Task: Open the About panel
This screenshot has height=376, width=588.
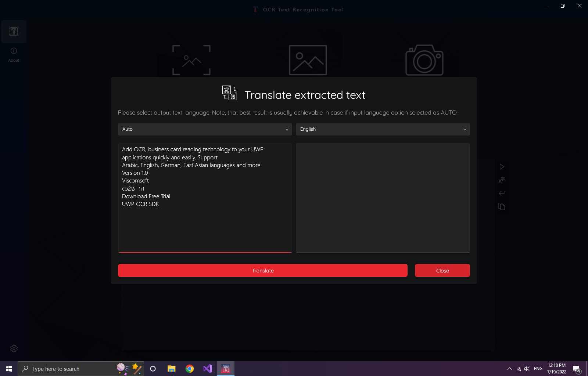Action: tap(14, 54)
